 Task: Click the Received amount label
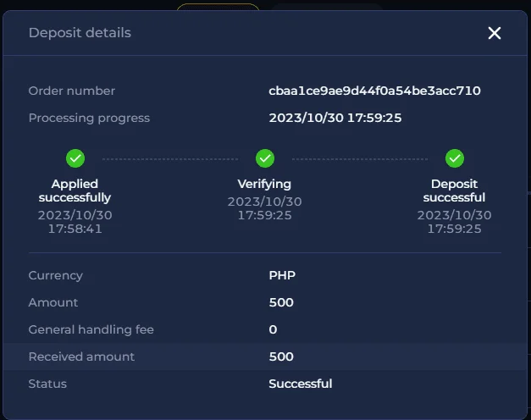tap(81, 356)
